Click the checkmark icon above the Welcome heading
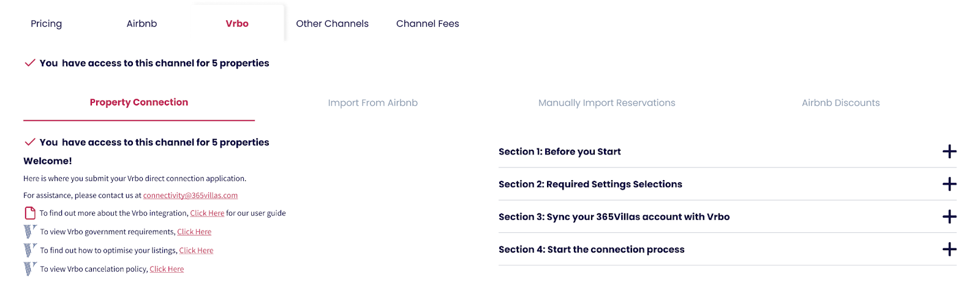Viewport: 980px width, 290px height. 29,142
